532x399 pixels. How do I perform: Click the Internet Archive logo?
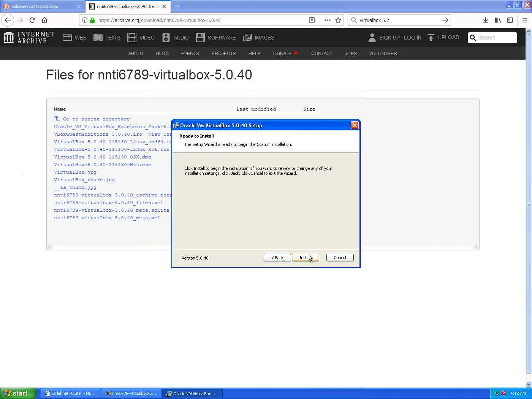coord(29,38)
